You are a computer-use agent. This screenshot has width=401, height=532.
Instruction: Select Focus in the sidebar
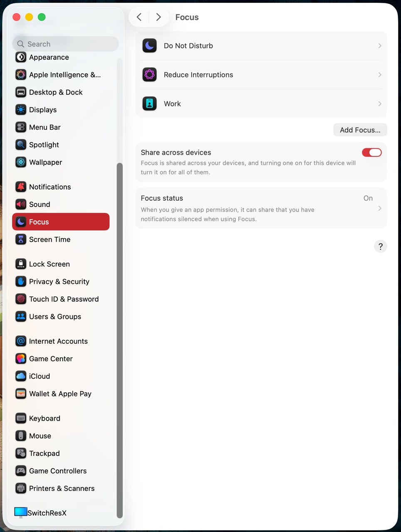coord(61,222)
